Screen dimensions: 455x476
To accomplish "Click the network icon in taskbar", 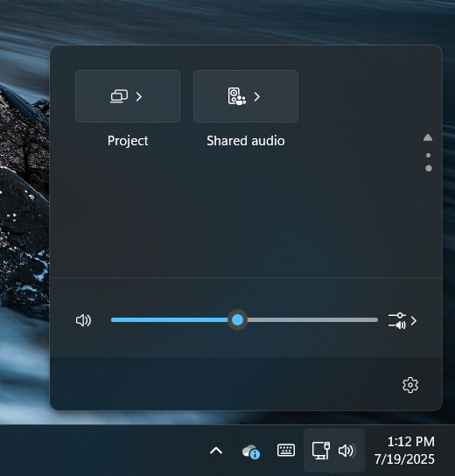I will [321, 451].
